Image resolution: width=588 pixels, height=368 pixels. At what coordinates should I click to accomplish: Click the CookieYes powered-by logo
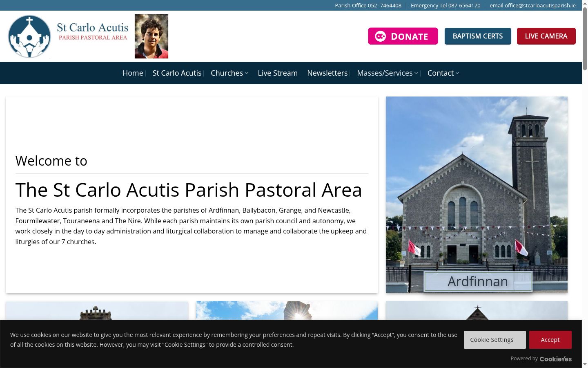pos(556,359)
